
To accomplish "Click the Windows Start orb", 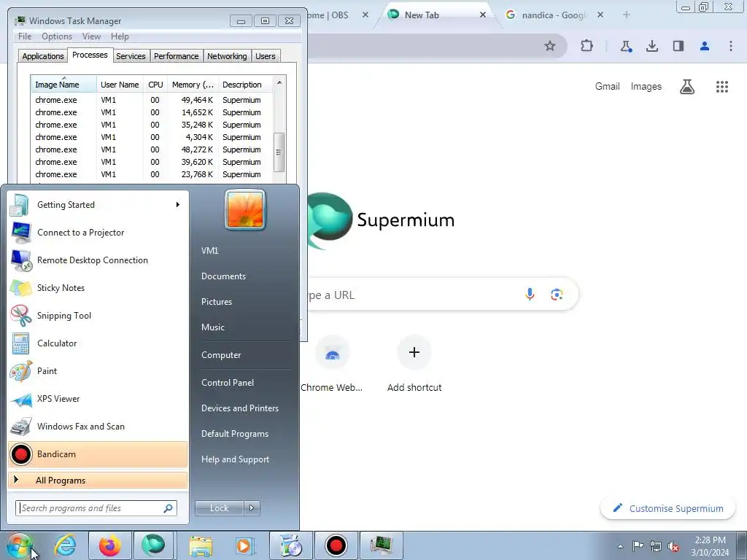I will click(x=20, y=545).
